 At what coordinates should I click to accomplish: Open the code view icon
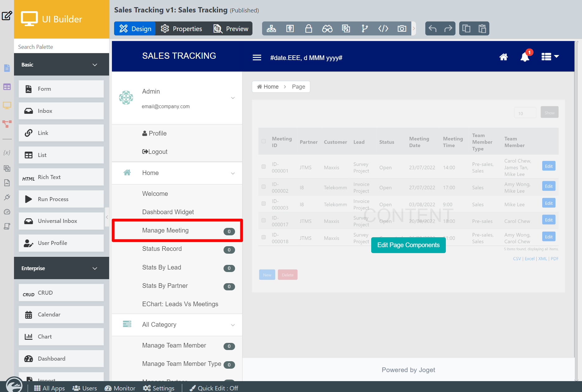point(383,29)
